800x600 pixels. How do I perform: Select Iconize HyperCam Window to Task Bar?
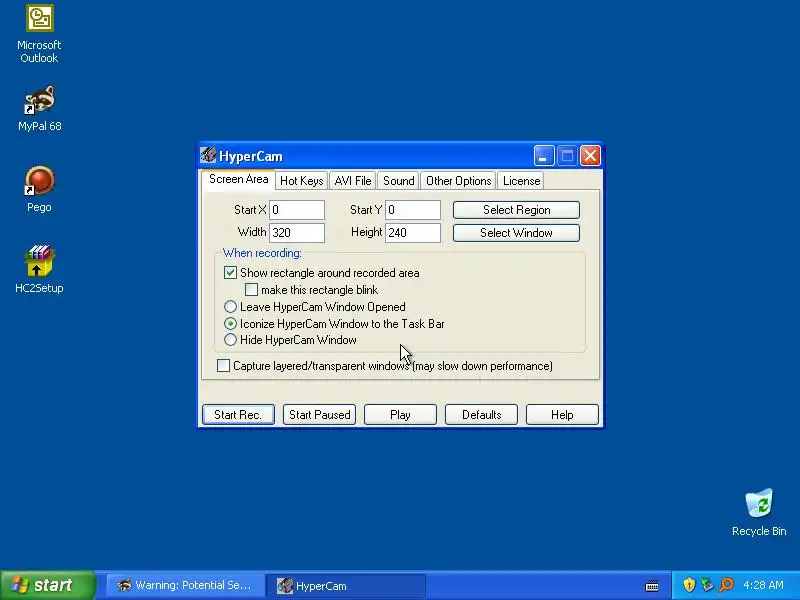click(x=230, y=324)
